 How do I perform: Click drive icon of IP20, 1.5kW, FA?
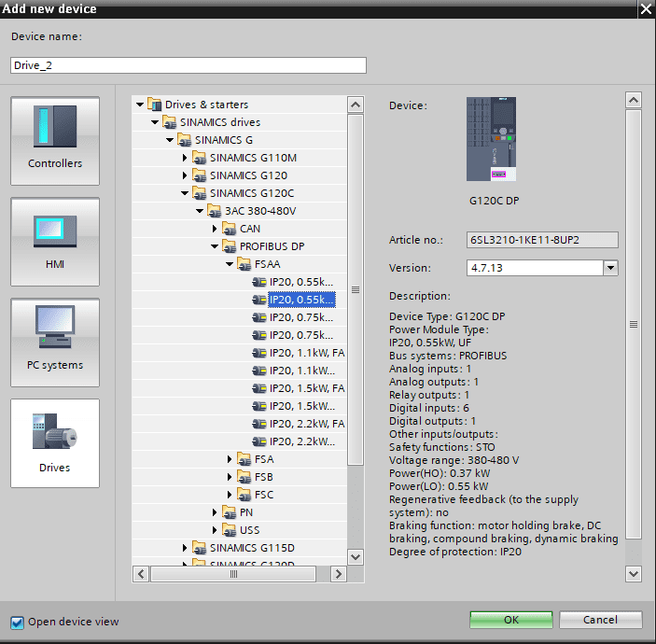click(259, 389)
